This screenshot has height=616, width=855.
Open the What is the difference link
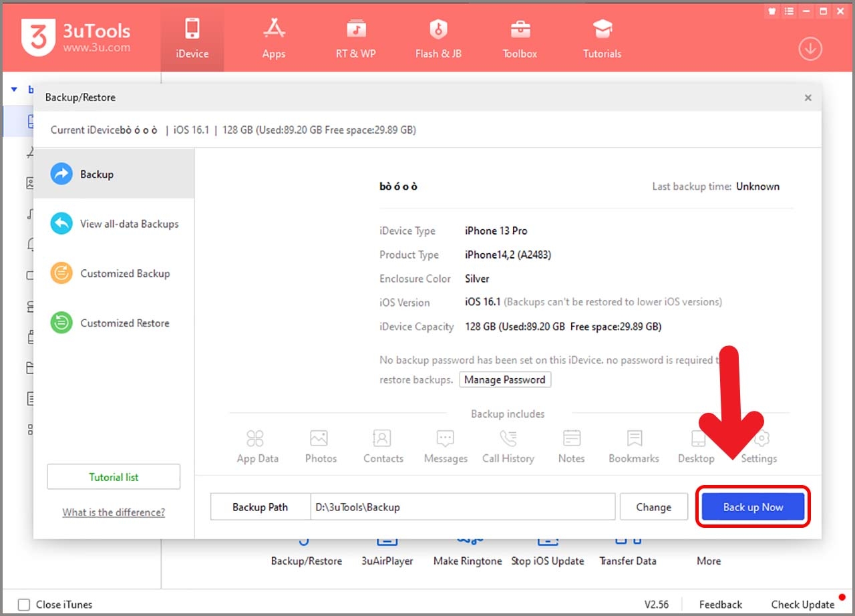[114, 512]
